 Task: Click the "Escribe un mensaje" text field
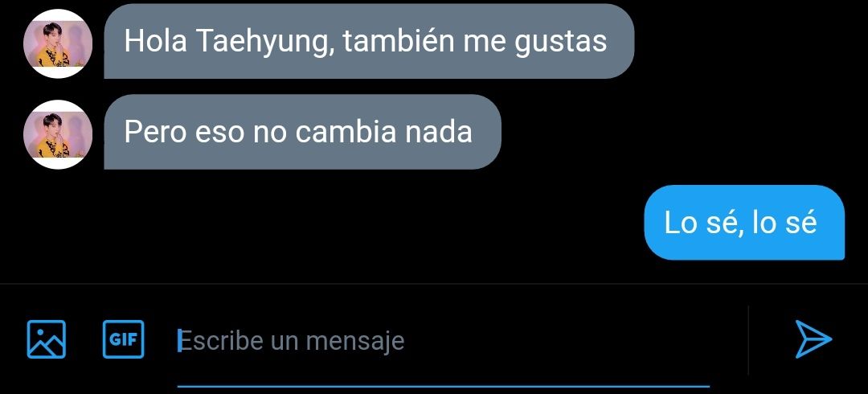444,341
